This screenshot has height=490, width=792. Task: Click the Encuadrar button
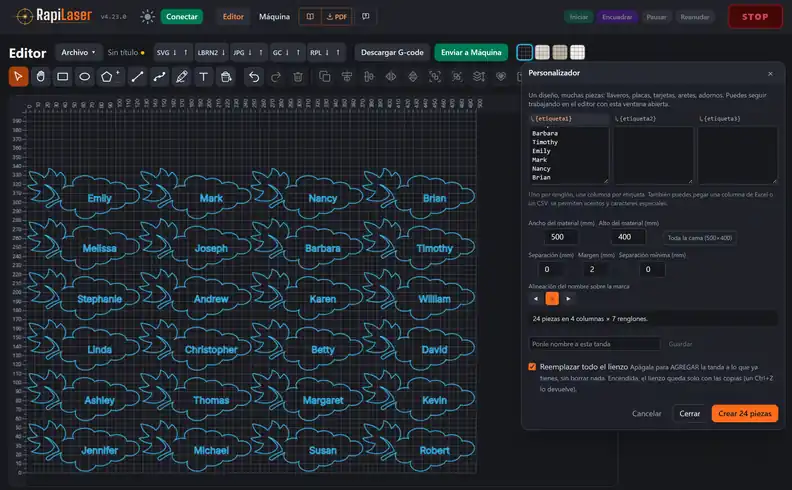tap(617, 17)
